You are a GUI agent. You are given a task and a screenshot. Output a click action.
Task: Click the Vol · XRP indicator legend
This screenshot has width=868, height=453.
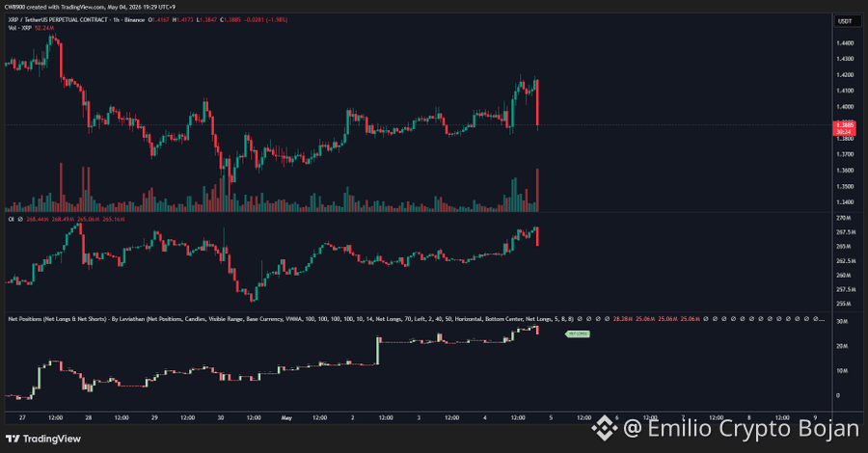coord(19,28)
